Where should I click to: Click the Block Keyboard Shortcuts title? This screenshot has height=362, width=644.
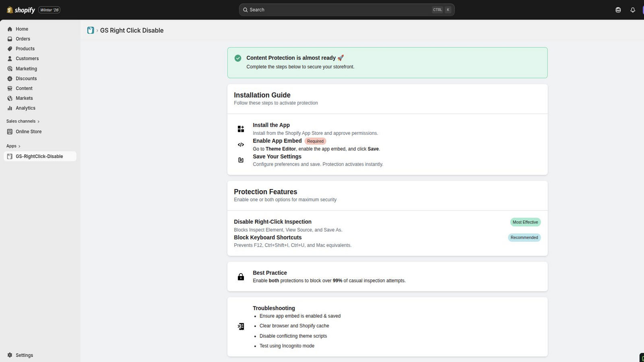[268, 237]
